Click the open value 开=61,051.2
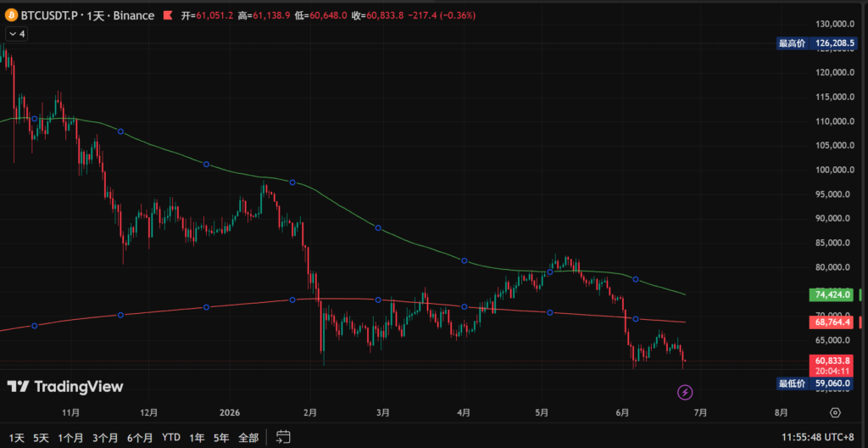The image size is (868, 448). 207,15
